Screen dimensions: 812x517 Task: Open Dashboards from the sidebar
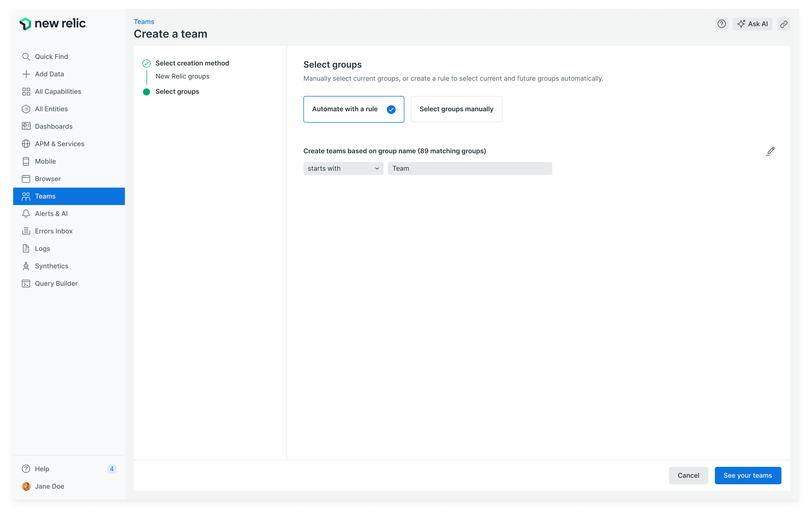point(54,126)
